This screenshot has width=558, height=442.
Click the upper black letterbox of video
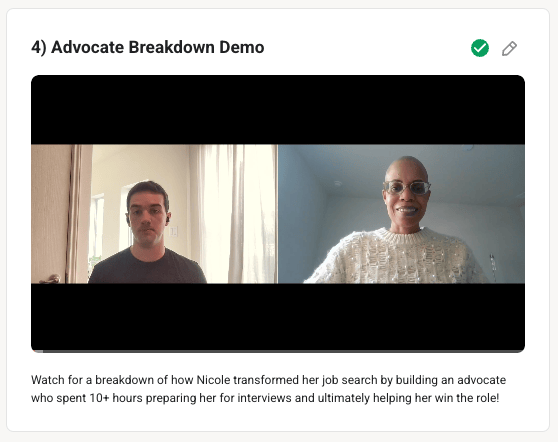click(278, 110)
